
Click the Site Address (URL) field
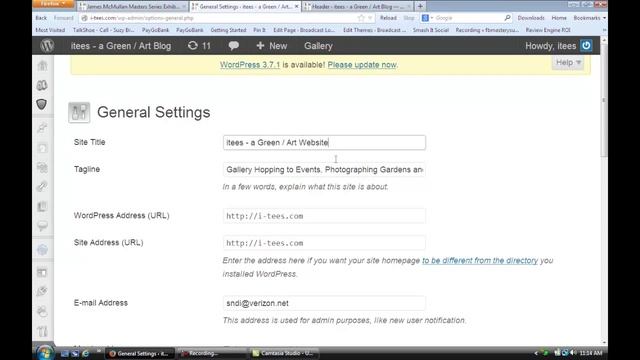pyautogui.click(x=324, y=243)
